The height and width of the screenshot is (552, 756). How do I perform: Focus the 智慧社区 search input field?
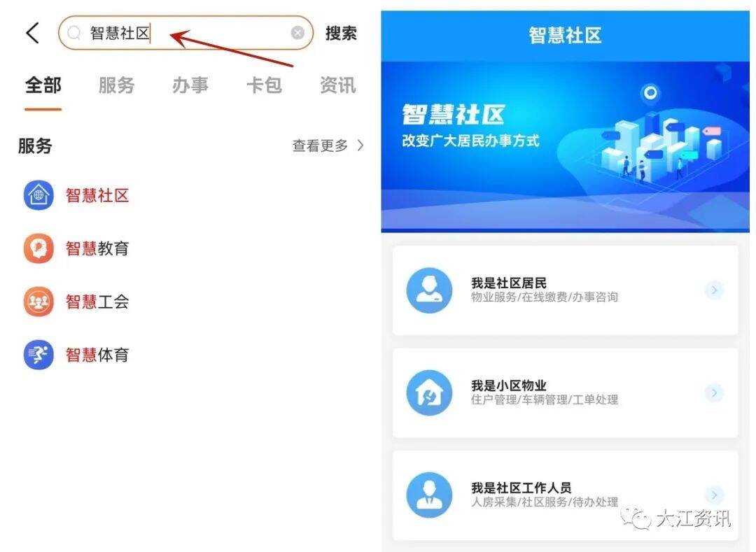185,33
